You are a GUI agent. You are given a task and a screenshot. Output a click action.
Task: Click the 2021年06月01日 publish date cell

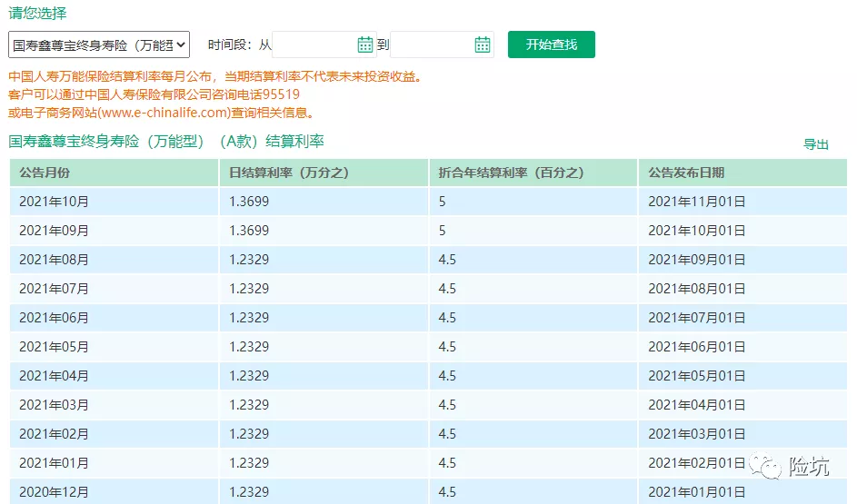(x=742, y=347)
